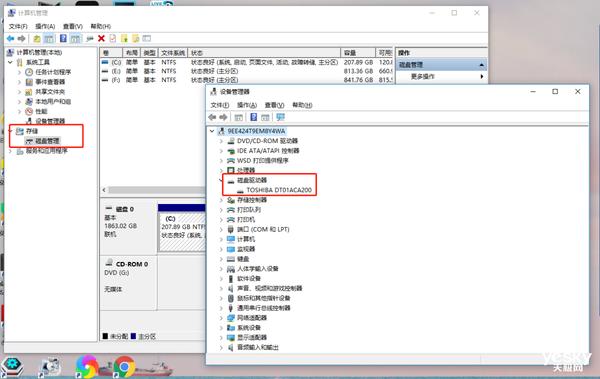Image resolution: width=600 pixels, height=379 pixels.
Task: Click the 状态 column header
Action: pos(265,53)
